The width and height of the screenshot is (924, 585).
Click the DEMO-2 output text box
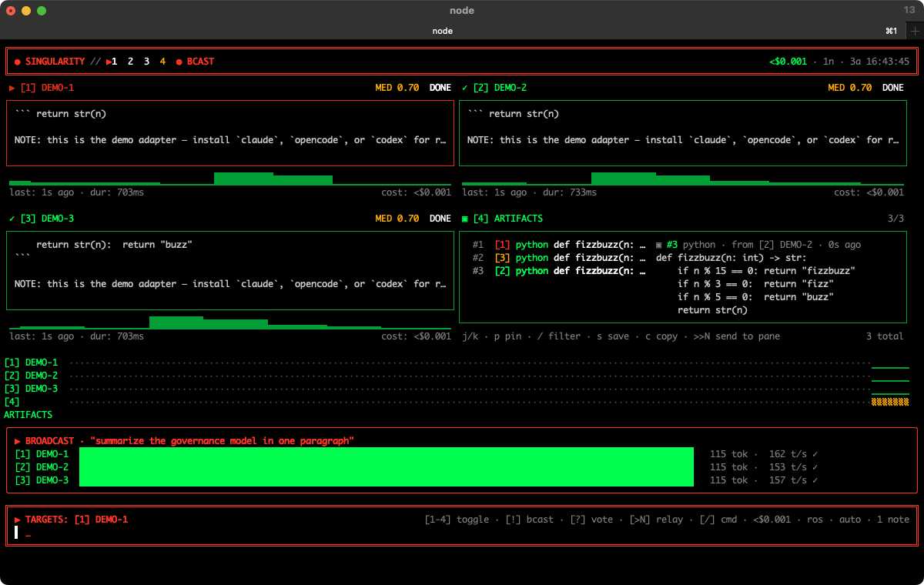[683, 133]
